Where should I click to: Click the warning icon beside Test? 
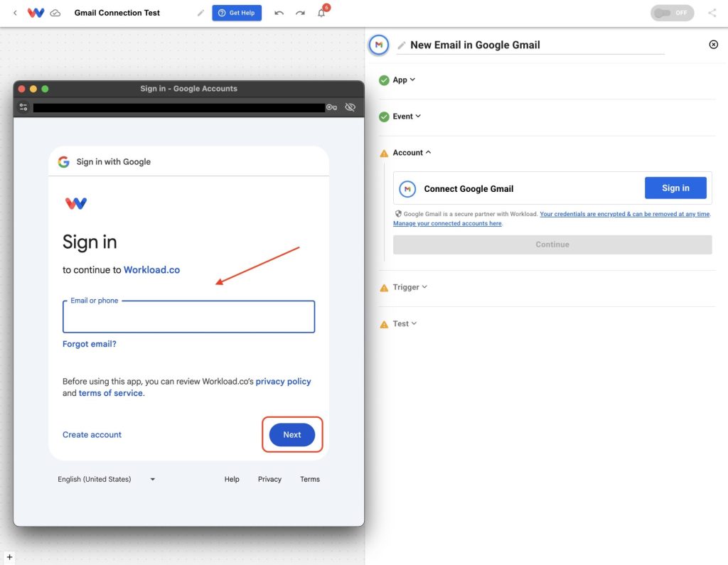coord(384,325)
